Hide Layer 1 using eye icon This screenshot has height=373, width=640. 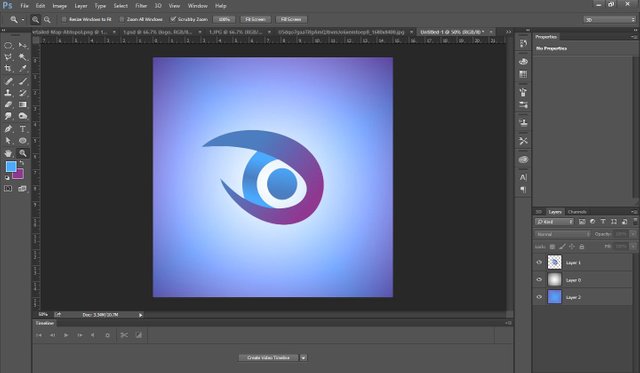(x=539, y=262)
